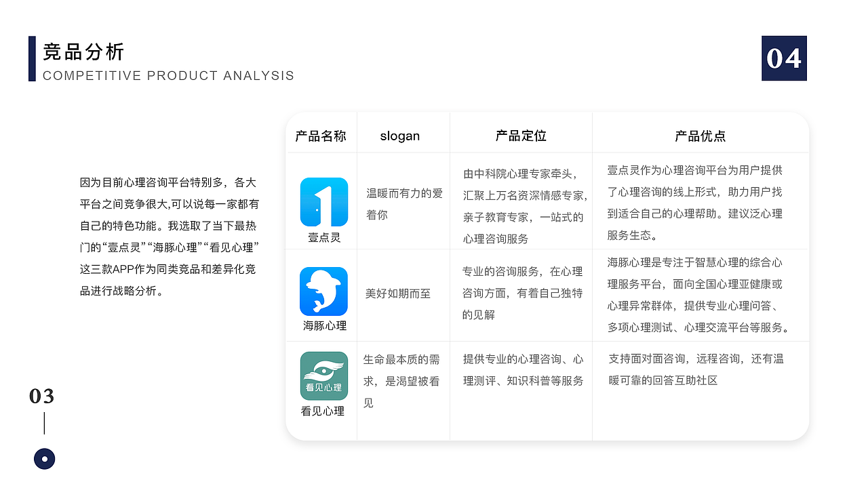Click the slogan 生命最本质的需求，是渴望被看见
The width and height of the screenshot is (868, 488).
pos(401,381)
